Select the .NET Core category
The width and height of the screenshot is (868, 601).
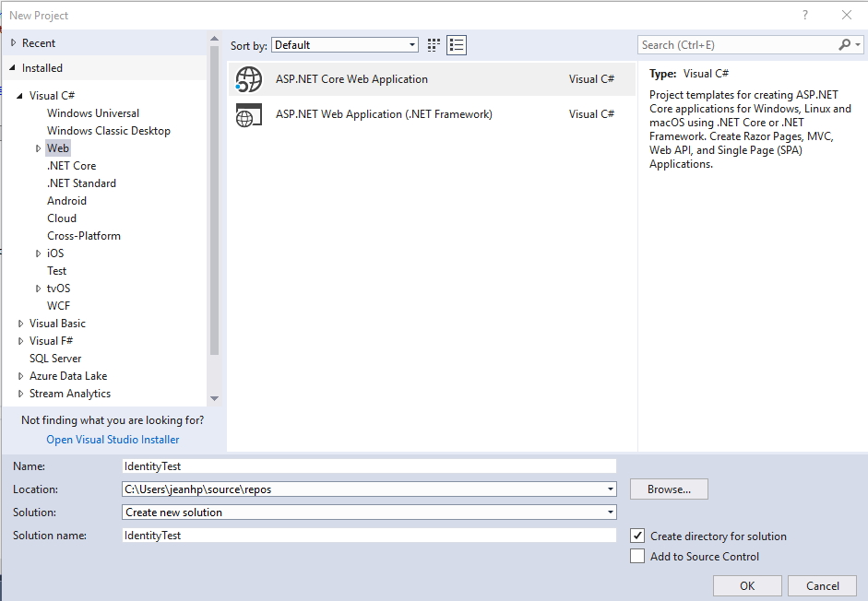71,166
